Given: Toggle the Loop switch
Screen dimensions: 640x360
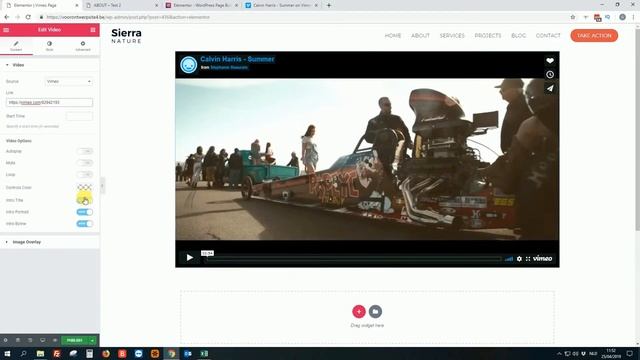Looking at the screenshot, I should (84, 175).
